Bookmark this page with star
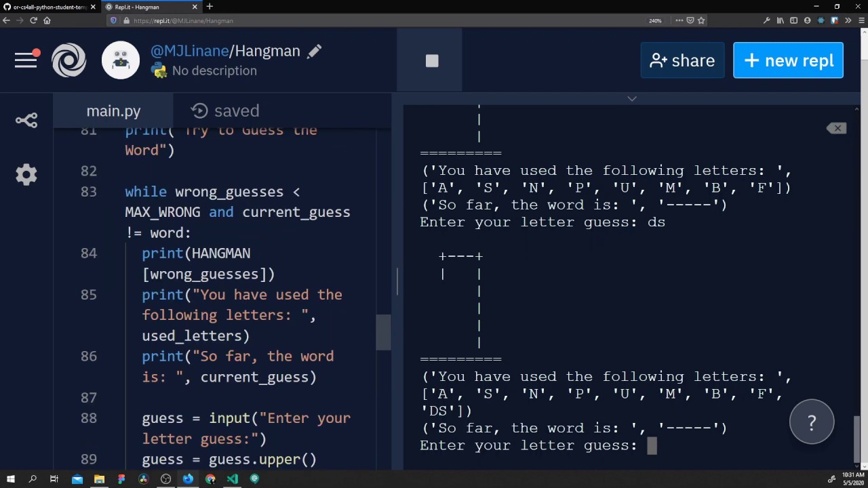 [x=701, y=20]
